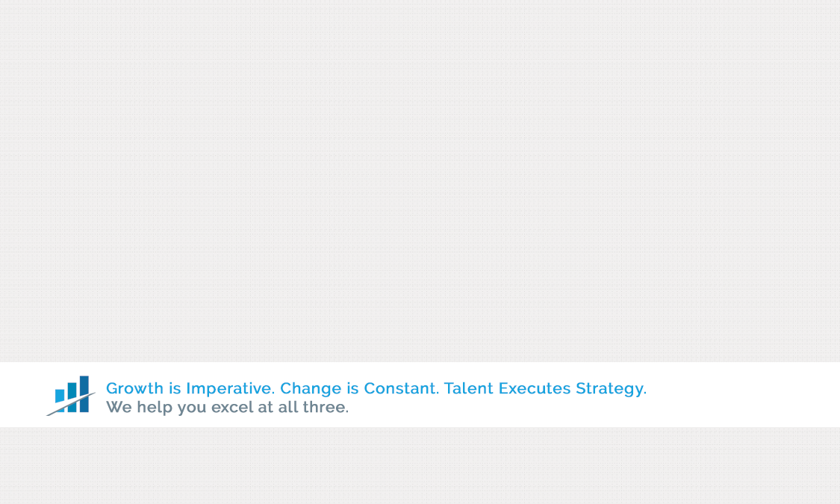Click the word "Talent" in the tagline

click(469, 388)
